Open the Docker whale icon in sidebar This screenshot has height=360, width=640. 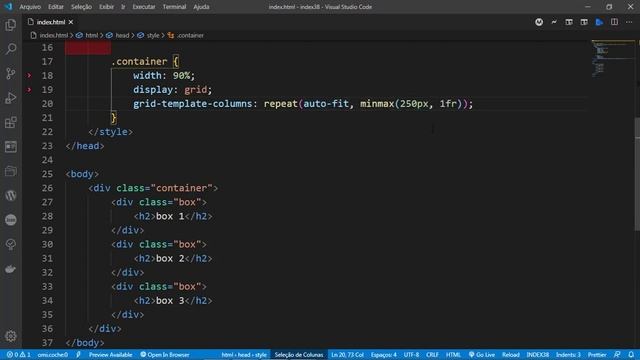pos(11,269)
